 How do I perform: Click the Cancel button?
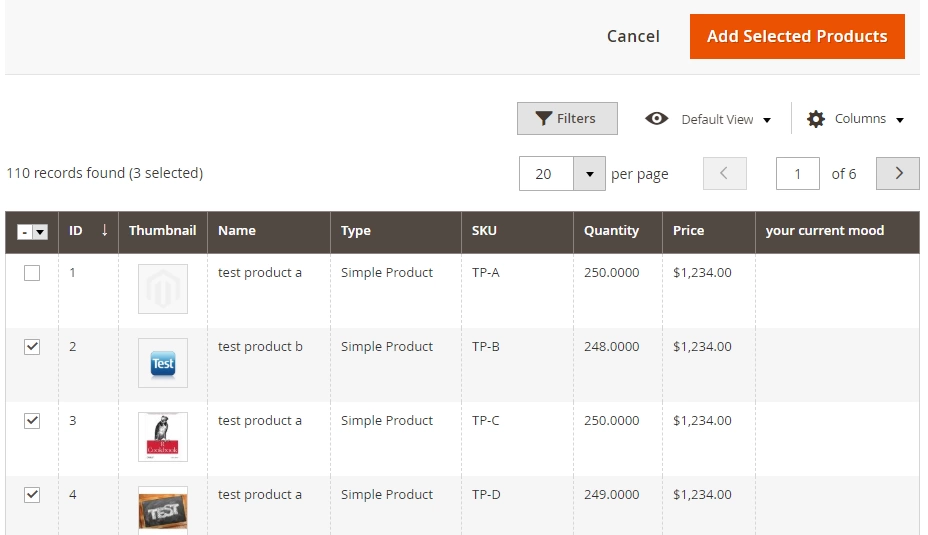pos(633,37)
